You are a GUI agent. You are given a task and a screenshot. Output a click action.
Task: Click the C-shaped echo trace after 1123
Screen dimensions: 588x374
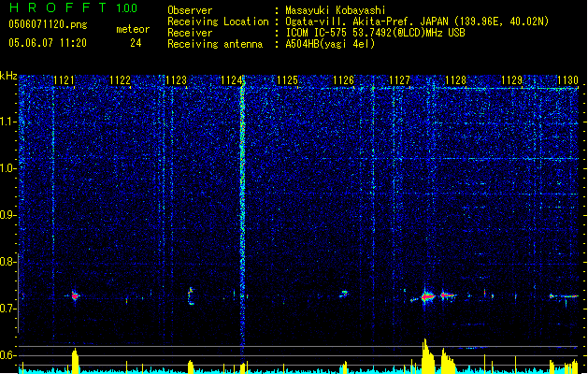pyautogui.click(x=191, y=296)
